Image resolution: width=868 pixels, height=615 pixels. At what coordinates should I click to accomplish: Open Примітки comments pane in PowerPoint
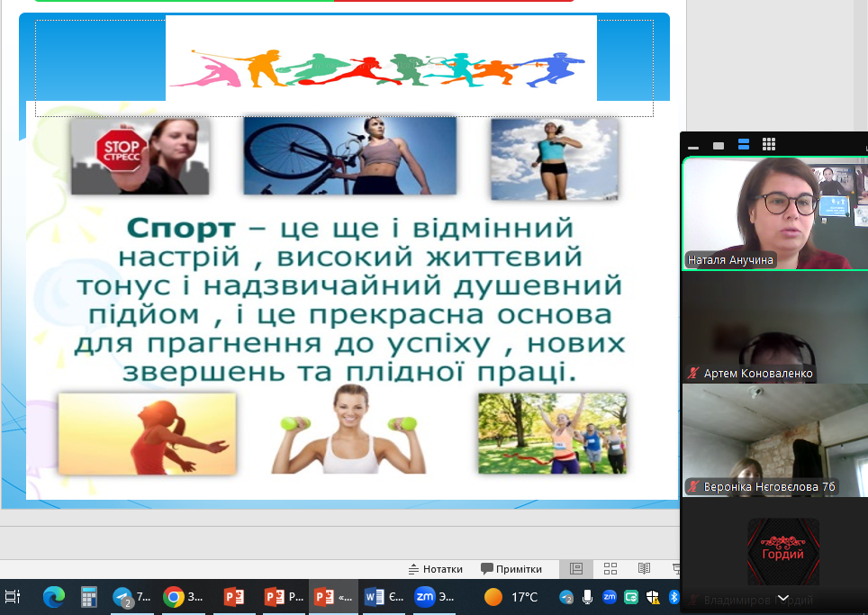(x=511, y=569)
